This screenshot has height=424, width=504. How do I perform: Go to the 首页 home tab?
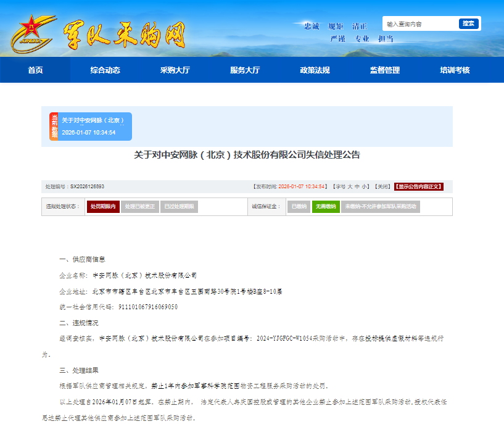(35, 70)
